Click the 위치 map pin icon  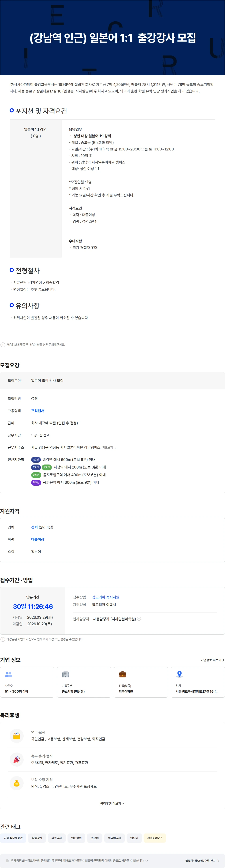[180, 674]
